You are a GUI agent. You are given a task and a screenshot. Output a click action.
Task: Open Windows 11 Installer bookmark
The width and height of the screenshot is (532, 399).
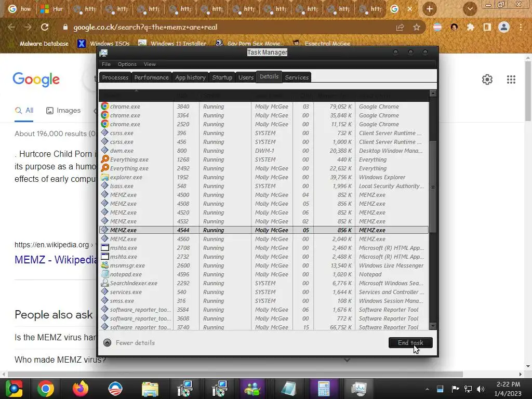172,44
